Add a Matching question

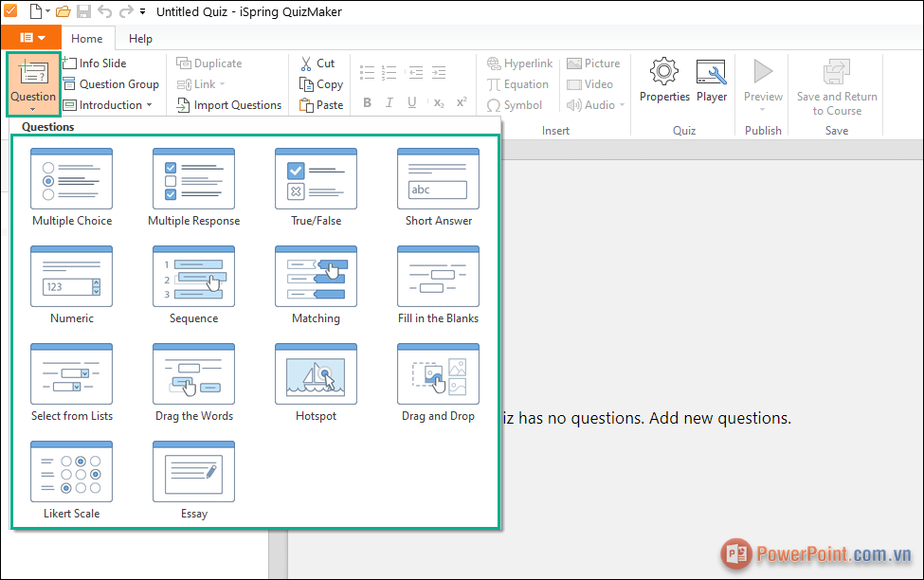point(316,285)
